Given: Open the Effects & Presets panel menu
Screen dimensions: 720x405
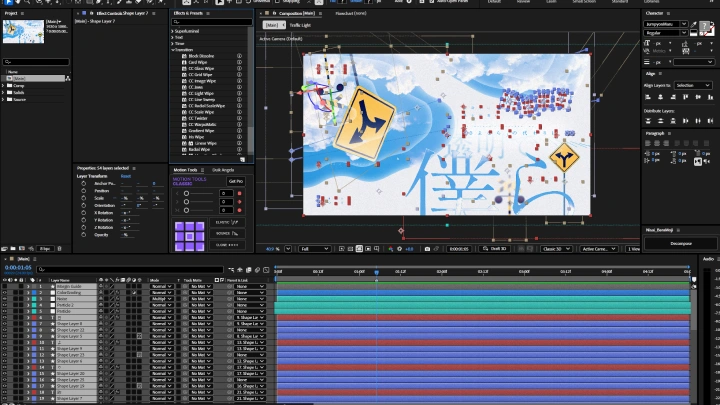Looking at the screenshot, I should [x=208, y=13].
